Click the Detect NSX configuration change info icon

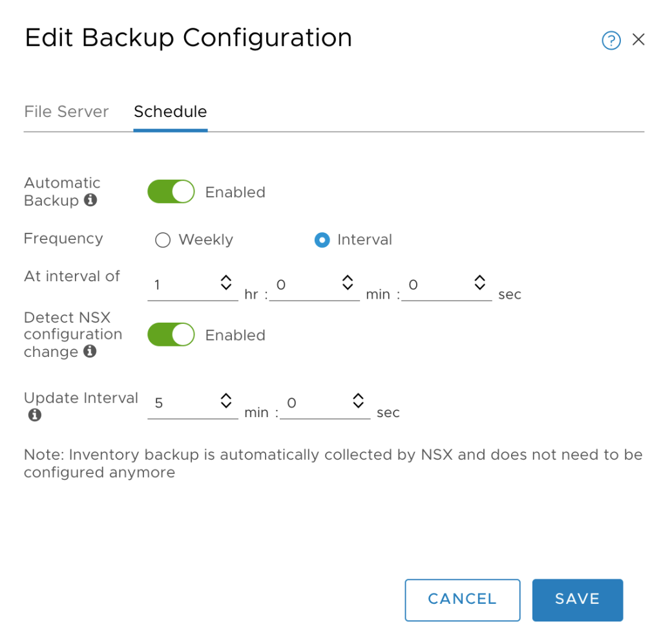coord(90,352)
